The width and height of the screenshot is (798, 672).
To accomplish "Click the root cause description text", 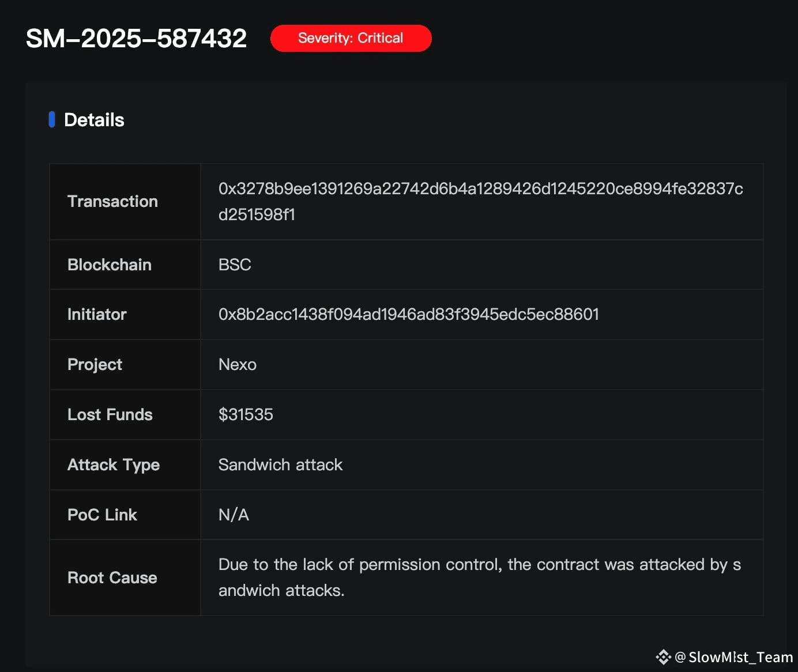I will click(480, 577).
